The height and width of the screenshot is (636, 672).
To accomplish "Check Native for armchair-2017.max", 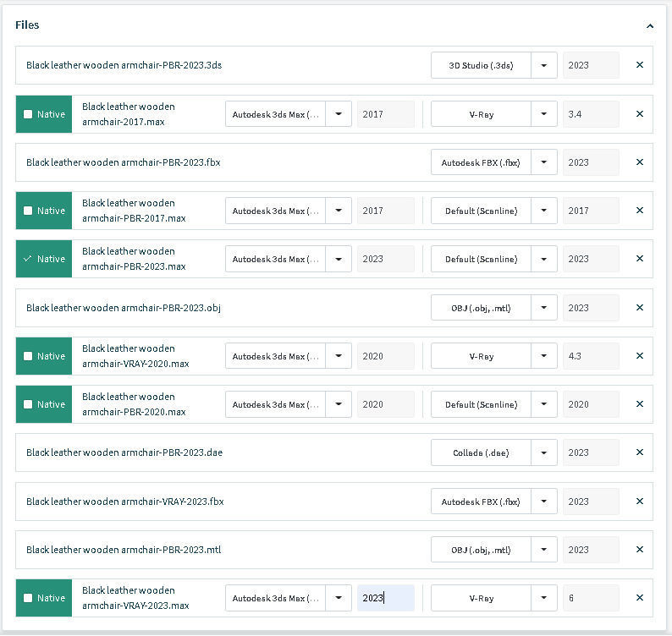I will [x=28, y=114].
